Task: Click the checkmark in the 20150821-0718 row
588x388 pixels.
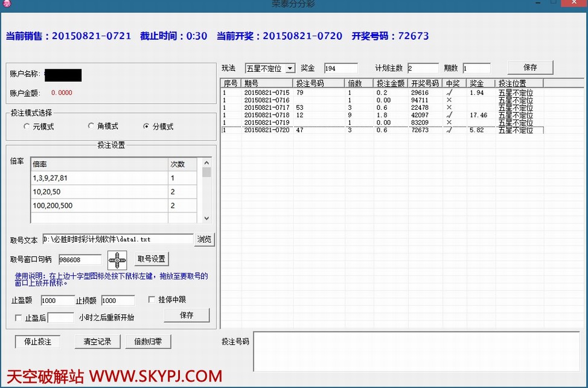Action: 449,115
